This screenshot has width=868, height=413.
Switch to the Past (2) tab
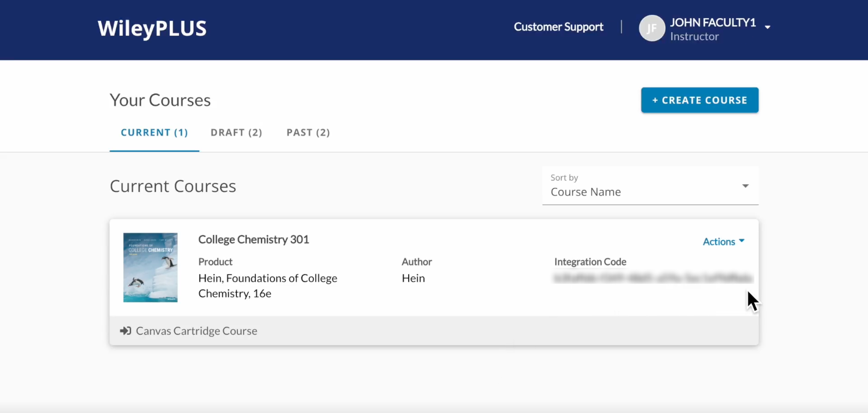coord(308,132)
